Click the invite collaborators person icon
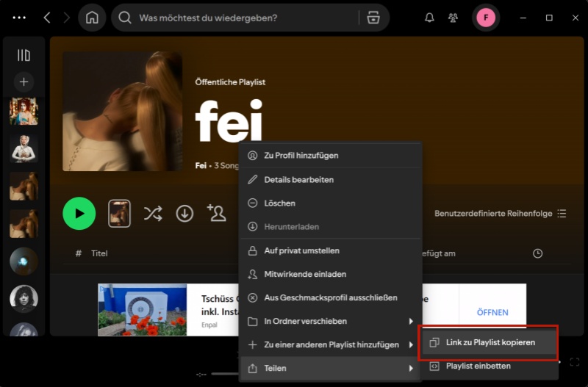 (x=216, y=214)
